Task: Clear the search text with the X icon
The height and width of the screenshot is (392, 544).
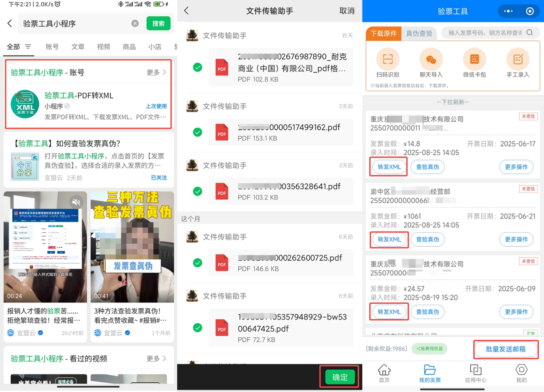Action: (135, 23)
